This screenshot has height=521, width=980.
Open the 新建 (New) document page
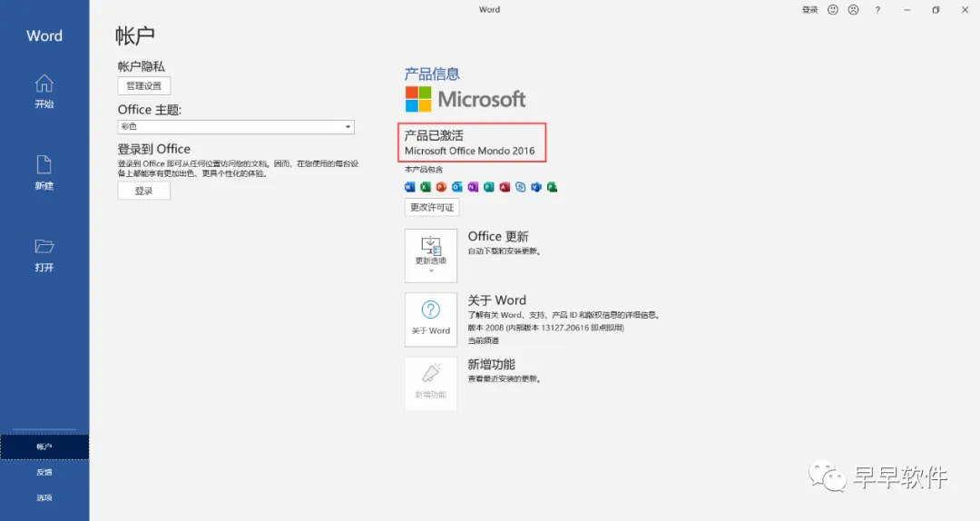point(44,172)
